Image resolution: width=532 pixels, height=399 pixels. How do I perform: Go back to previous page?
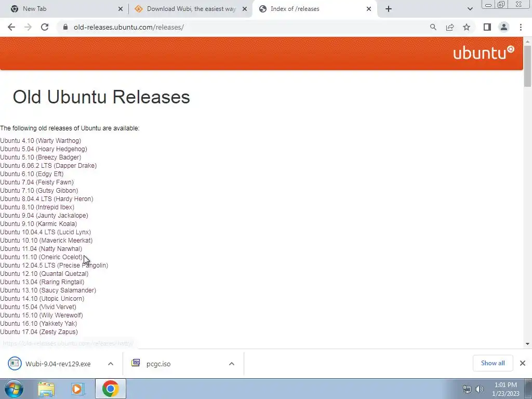(11, 27)
